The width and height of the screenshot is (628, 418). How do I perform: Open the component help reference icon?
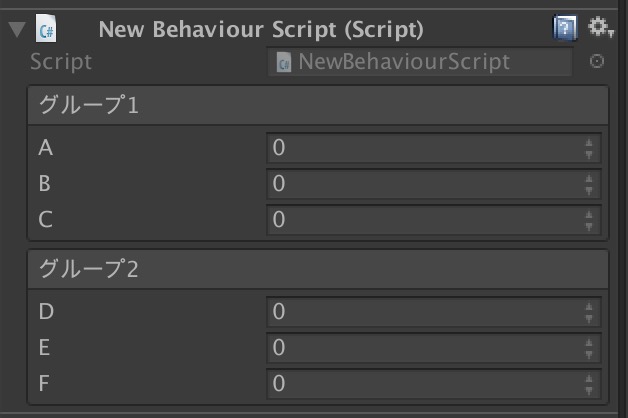click(565, 28)
